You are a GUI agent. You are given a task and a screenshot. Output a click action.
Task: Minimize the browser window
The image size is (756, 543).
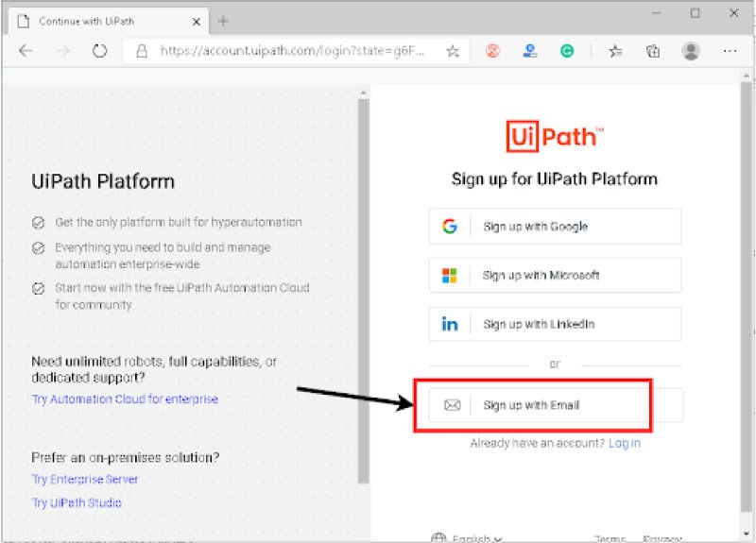click(x=656, y=13)
